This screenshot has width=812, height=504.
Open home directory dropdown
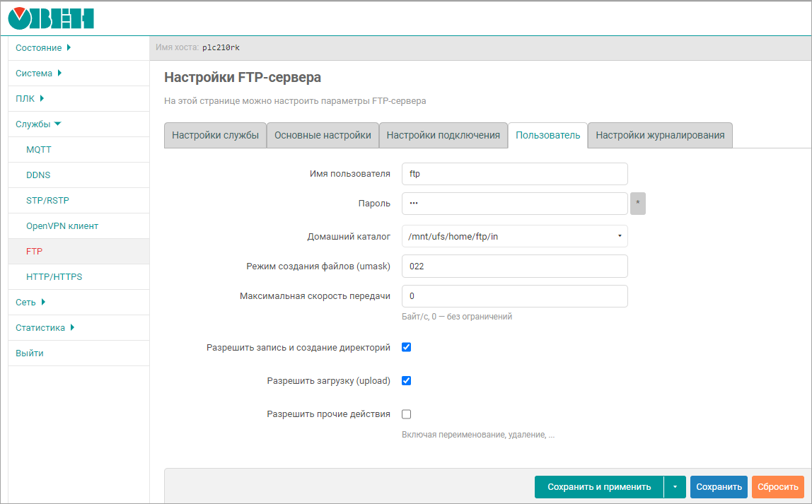tap(514, 236)
